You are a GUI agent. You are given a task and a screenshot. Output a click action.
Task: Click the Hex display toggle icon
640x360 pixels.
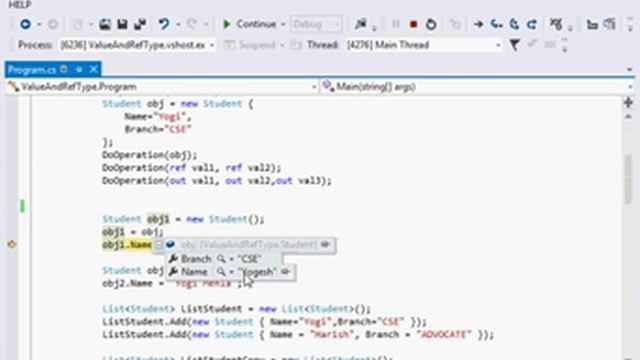click(556, 24)
